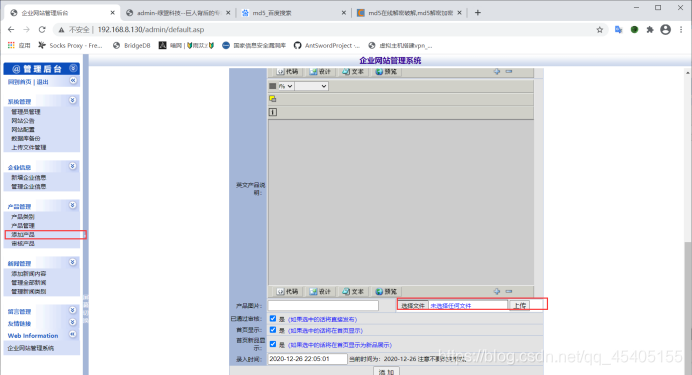Switch lower editor bar to 文本 view
692x375 pixels.
coord(353,292)
